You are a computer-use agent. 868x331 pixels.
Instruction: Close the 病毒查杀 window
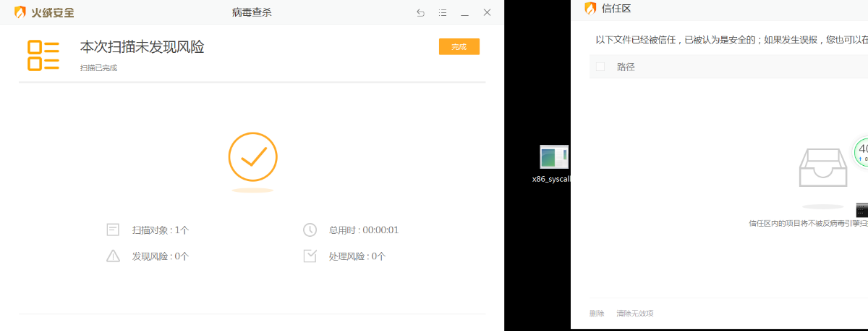coord(488,12)
